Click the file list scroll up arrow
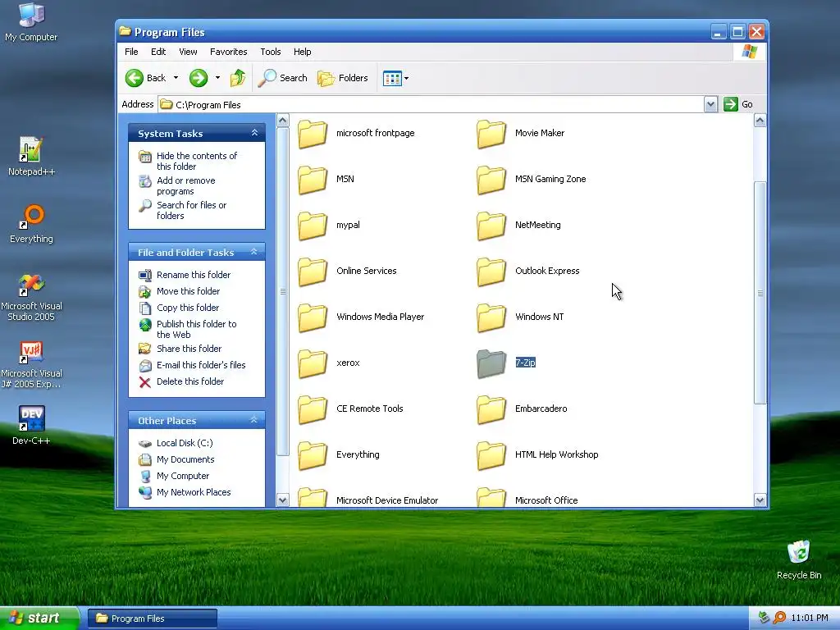The width and height of the screenshot is (840, 630). 760,121
